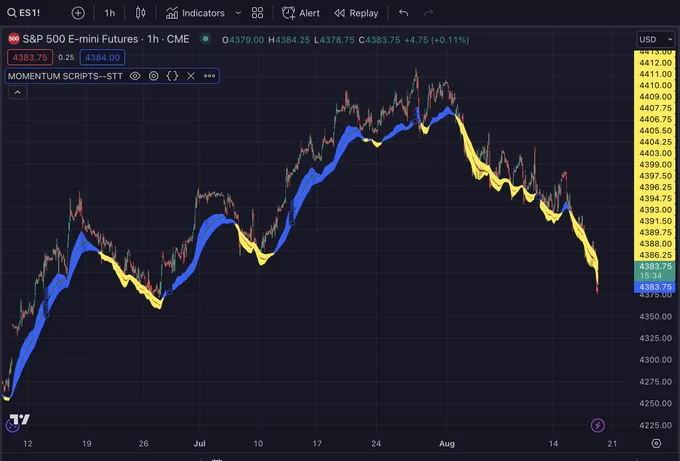Open the USD currency dropdown

tap(655, 39)
